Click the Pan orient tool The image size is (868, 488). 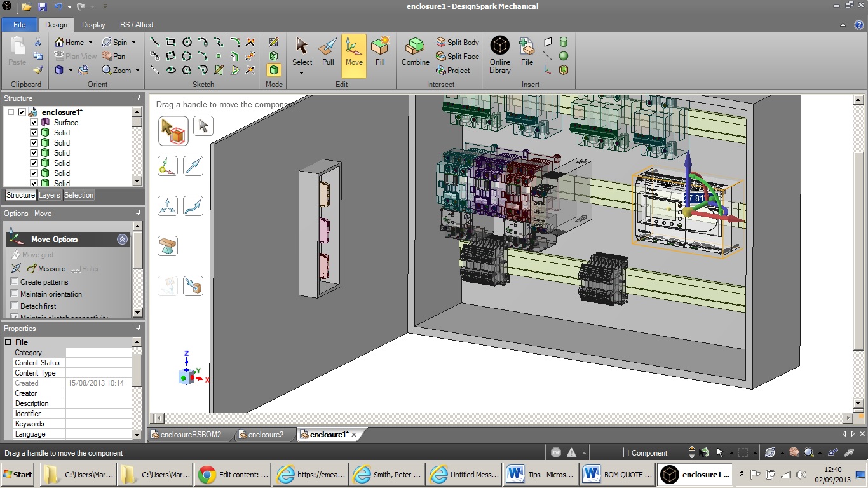coord(114,56)
